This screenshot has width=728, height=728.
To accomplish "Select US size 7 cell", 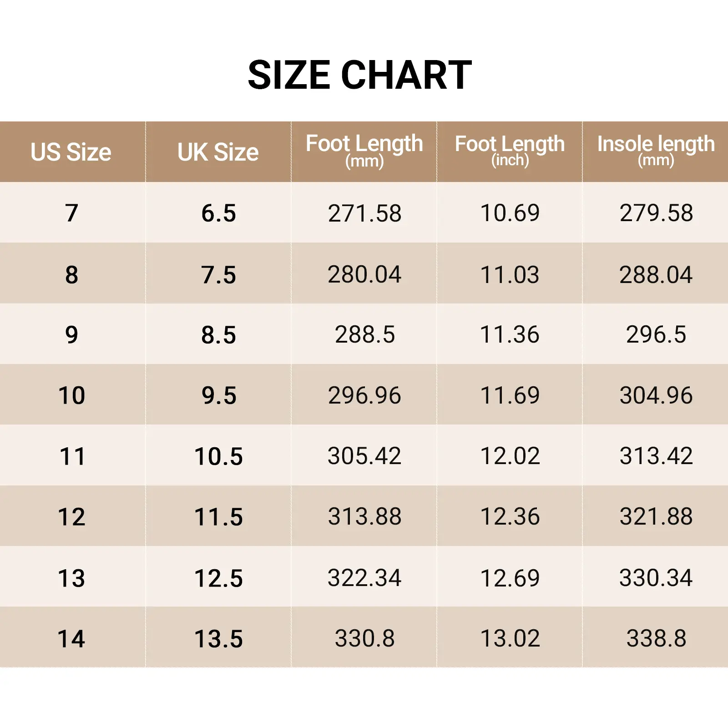I will pos(71,213).
